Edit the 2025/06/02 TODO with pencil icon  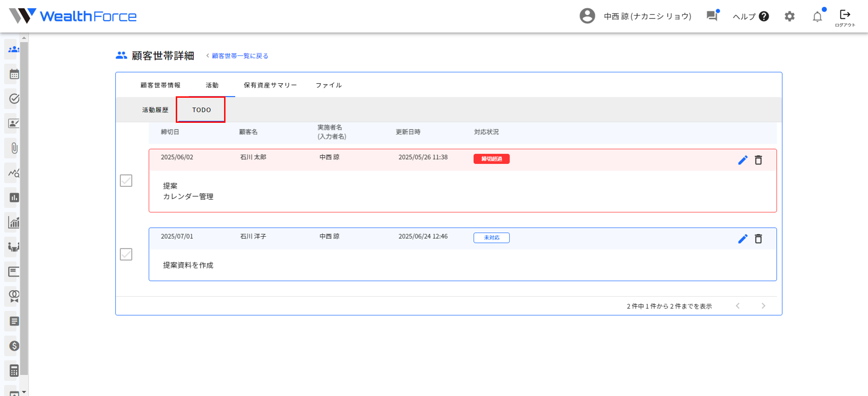742,160
